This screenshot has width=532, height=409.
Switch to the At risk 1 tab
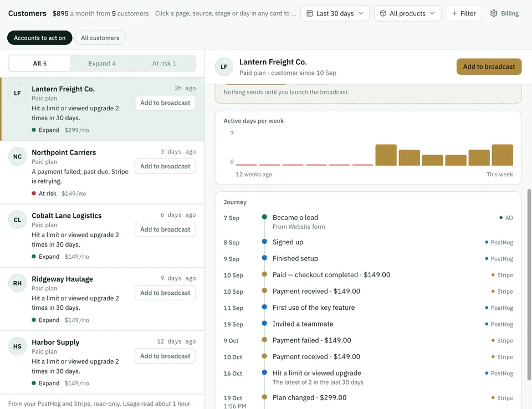pyautogui.click(x=164, y=64)
